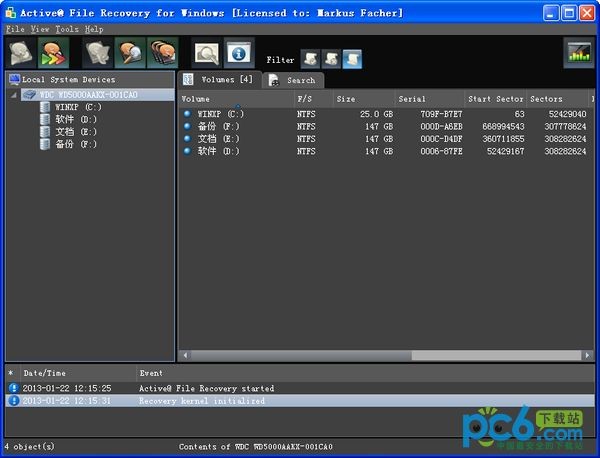The image size is (600, 458).
Task: Click blue dot icon of 备份 (F:) list row
Action: 187,126
